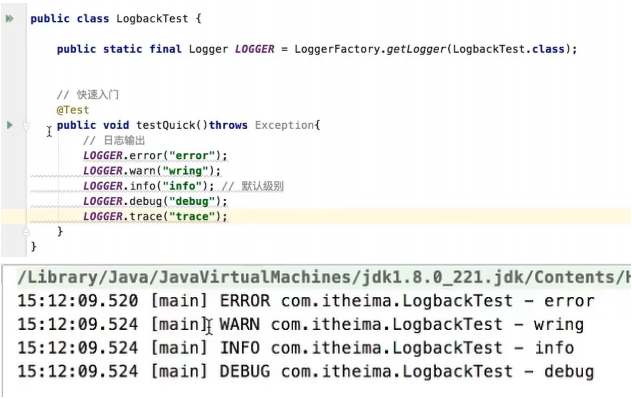Click the Exception type in throws clause

(x=284, y=125)
